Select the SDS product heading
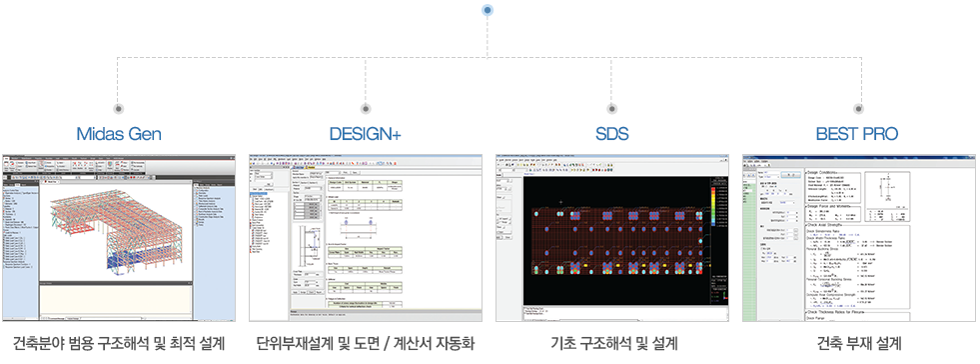Viewport: 980px width, 364px height. pyautogui.click(x=611, y=134)
